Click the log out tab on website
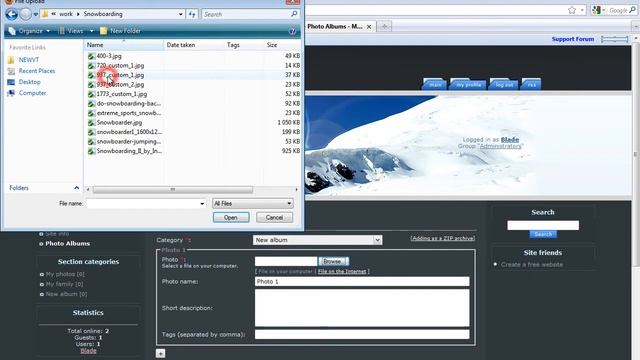The height and width of the screenshot is (360, 640). click(x=504, y=84)
